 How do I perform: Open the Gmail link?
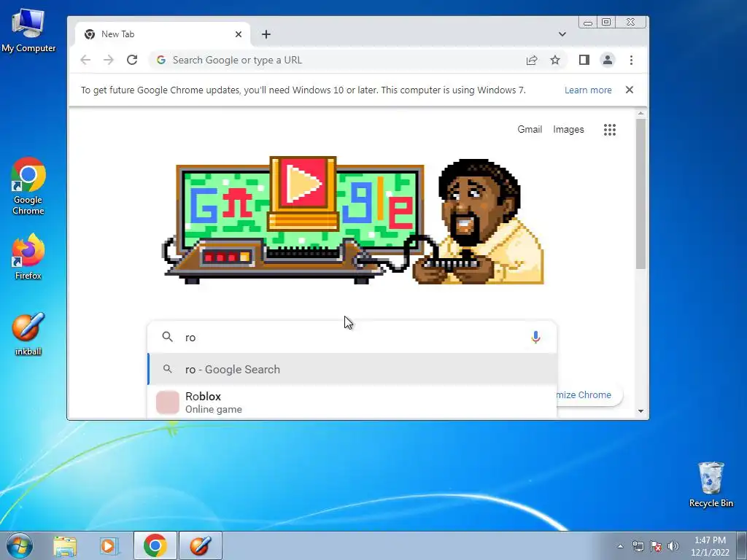click(x=530, y=130)
